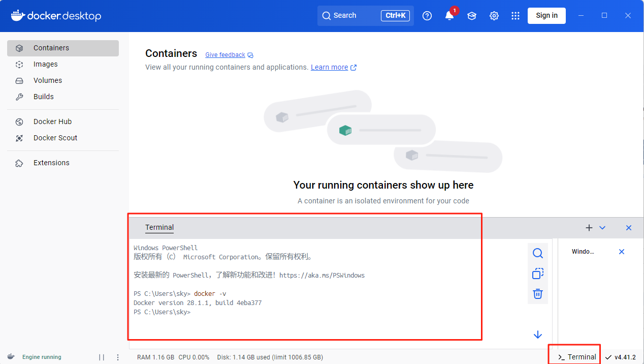The width and height of the screenshot is (644, 364).
Task: Click the Engine running status
Action: 42,357
